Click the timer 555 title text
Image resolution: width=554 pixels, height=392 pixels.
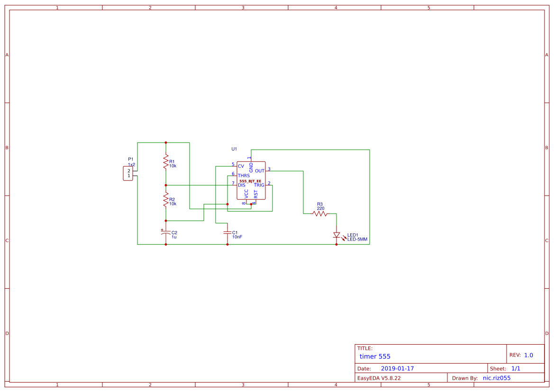pyautogui.click(x=374, y=356)
